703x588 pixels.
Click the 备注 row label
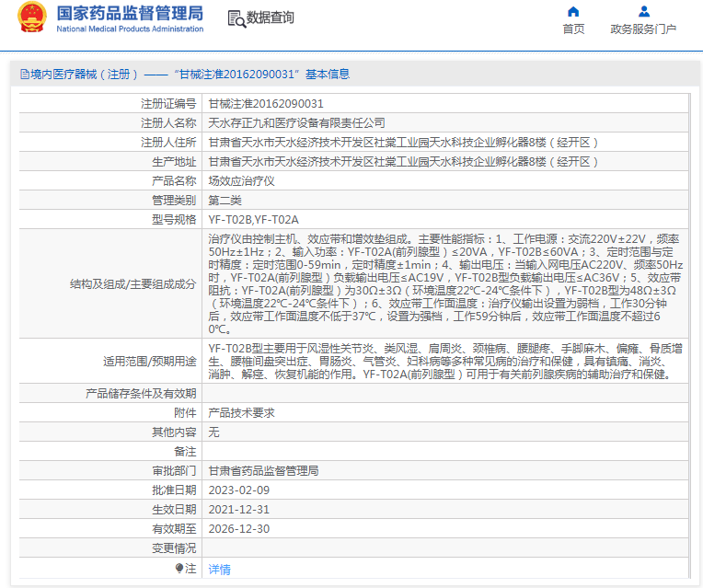(185, 451)
